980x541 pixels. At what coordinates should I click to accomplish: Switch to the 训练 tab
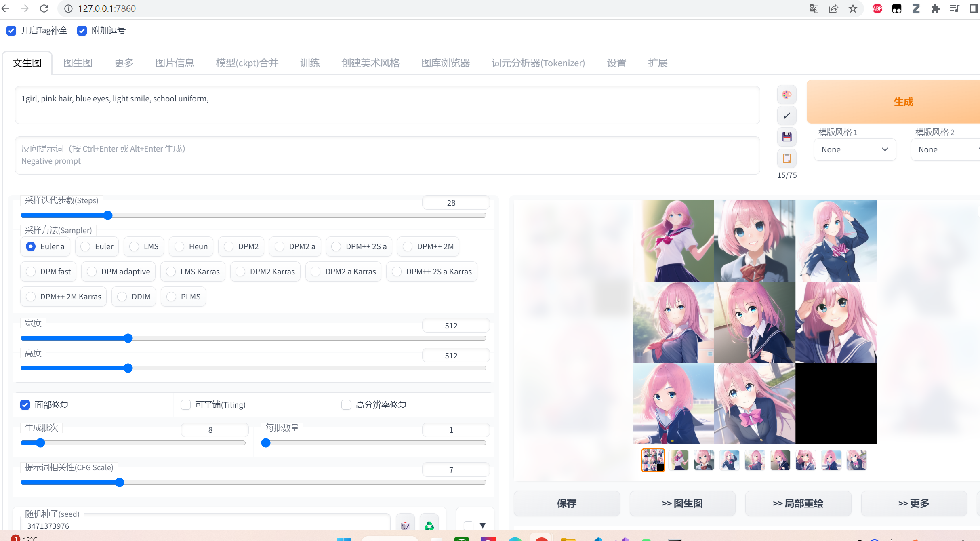click(x=310, y=63)
